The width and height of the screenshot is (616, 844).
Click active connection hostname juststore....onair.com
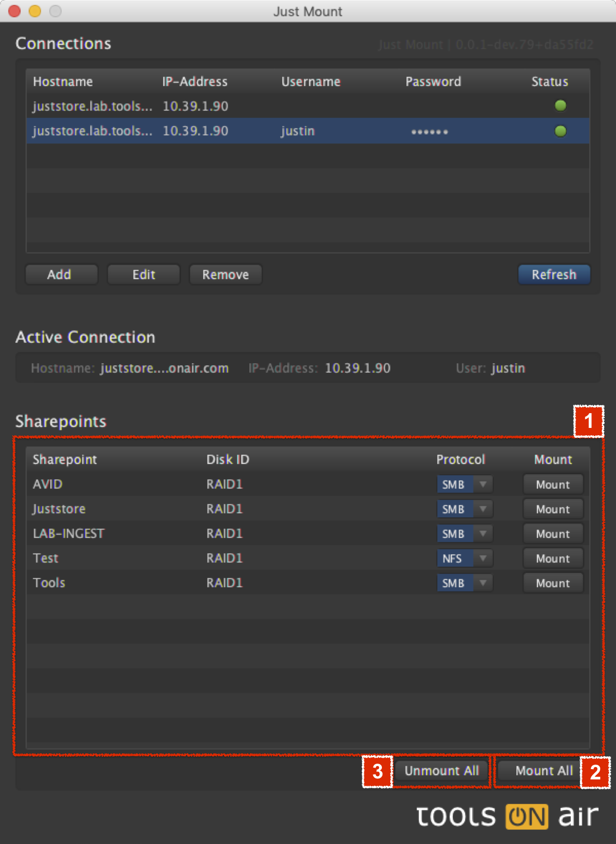pos(165,368)
